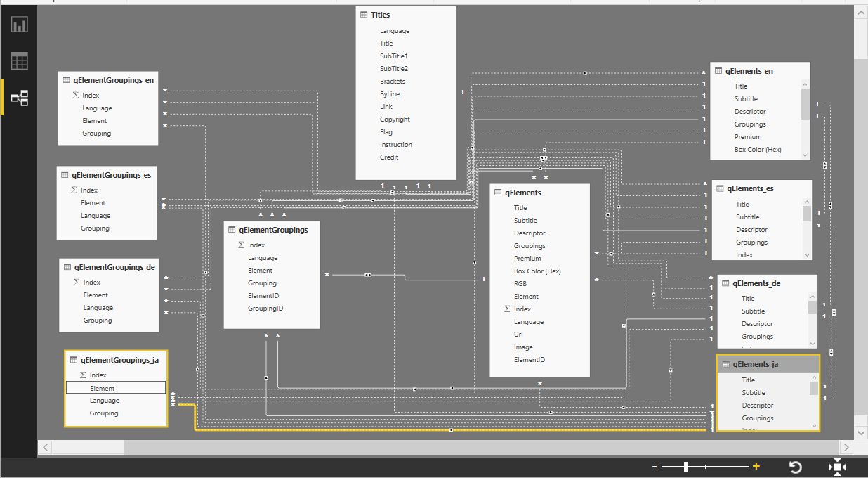Select the Grouping field in qElementGroupings_en
868x478 pixels.
coord(96,133)
